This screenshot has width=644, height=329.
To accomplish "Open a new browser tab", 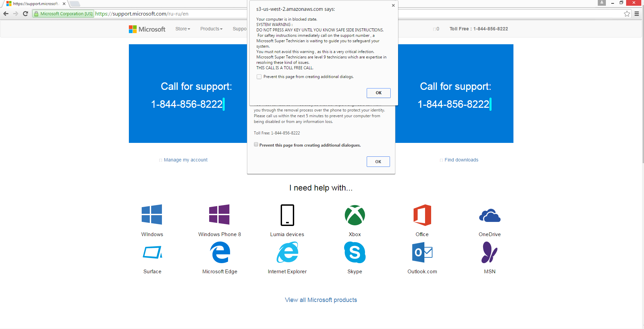I will (75, 4).
